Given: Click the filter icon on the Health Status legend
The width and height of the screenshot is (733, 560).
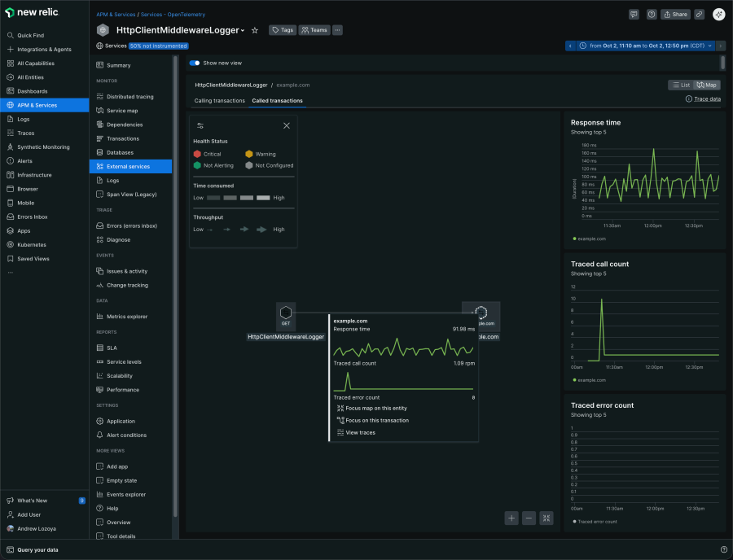Looking at the screenshot, I should (x=199, y=125).
